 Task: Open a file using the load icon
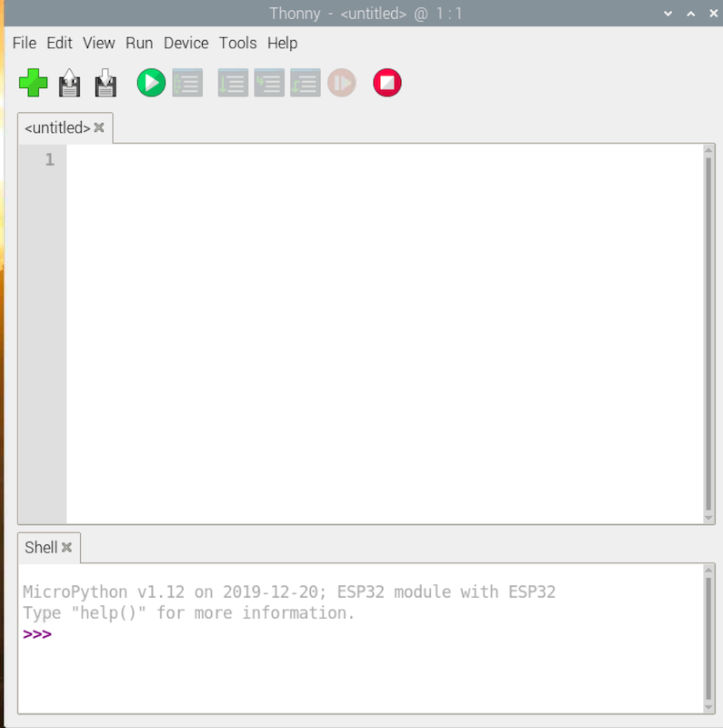pyautogui.click(x=69, y=83)
